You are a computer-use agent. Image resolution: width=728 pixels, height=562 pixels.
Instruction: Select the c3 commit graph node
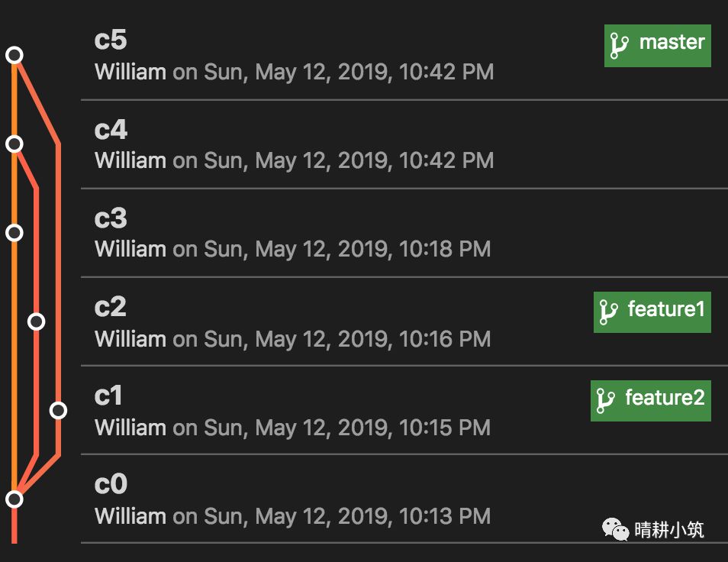[x=14, y=232]
